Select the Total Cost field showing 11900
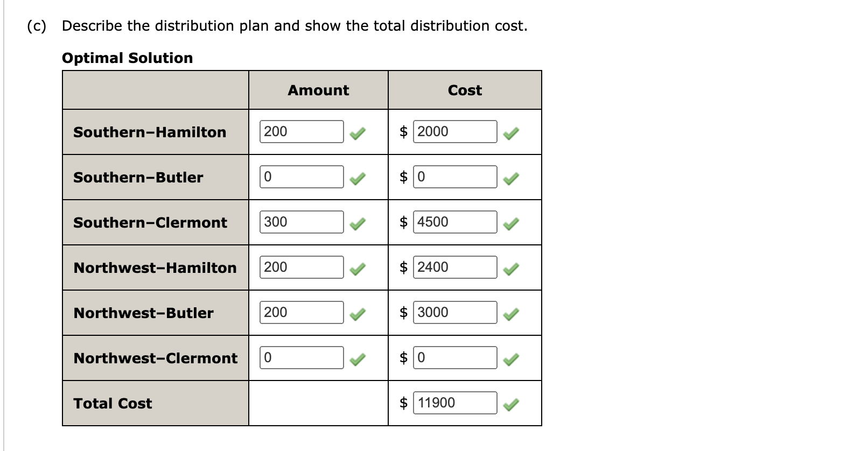The height and width of the screenshot is (451, 868). coord(455,402)
